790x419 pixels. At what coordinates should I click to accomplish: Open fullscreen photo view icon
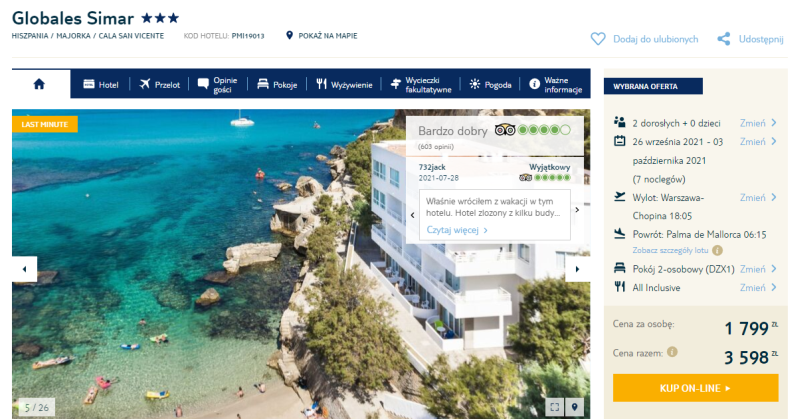point(555,407)
